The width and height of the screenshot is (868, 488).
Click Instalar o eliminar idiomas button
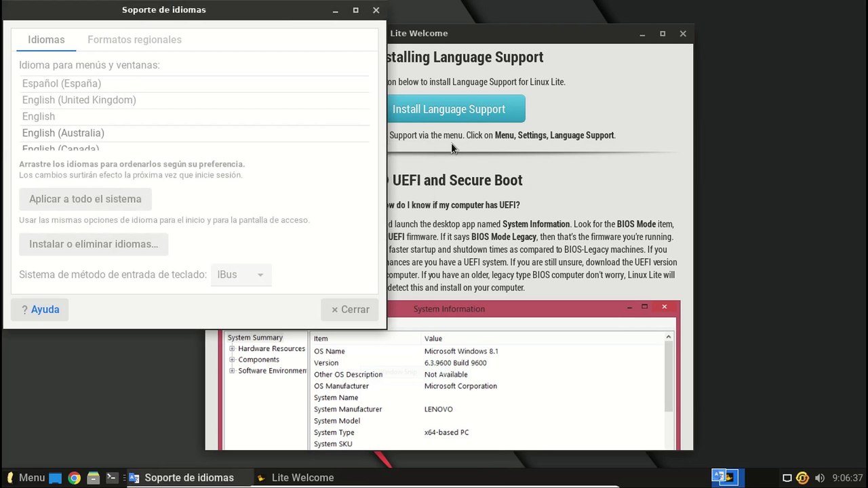pos(94,244)
